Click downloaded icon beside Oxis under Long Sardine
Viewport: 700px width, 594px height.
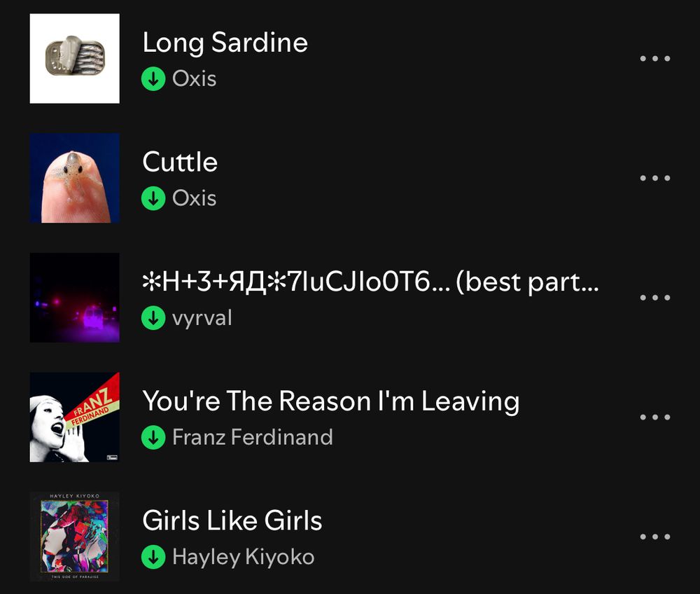pyautogui.click(x=153, y=79)
